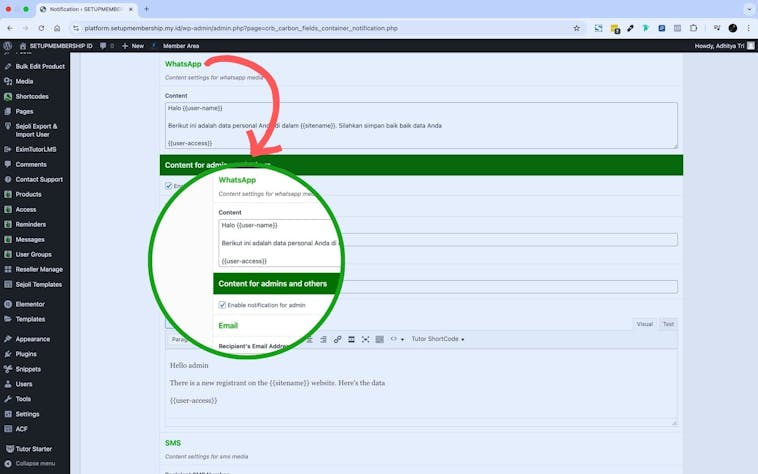Image resolution: width=758 pixels, height=474 pixels.
Task: Open the Tutor ShortCode dropdown
Action: [438, 339]
